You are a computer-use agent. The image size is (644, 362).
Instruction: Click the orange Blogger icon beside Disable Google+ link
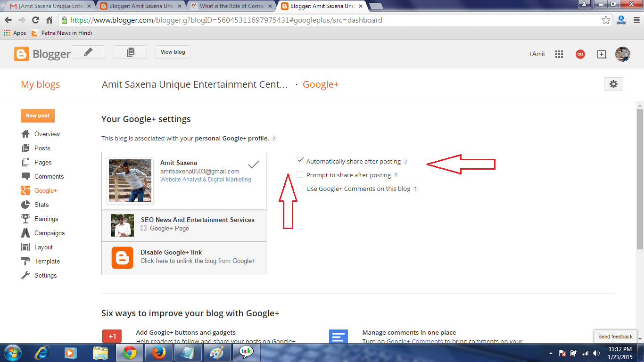pyautogui.click(x=122, y=258)
